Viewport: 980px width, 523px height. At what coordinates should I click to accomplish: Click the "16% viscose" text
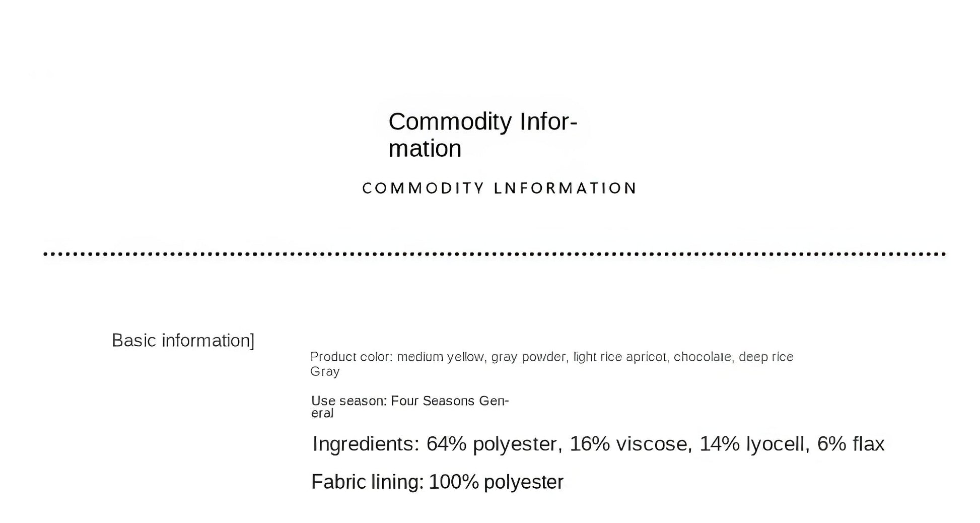tap(628, 444)
